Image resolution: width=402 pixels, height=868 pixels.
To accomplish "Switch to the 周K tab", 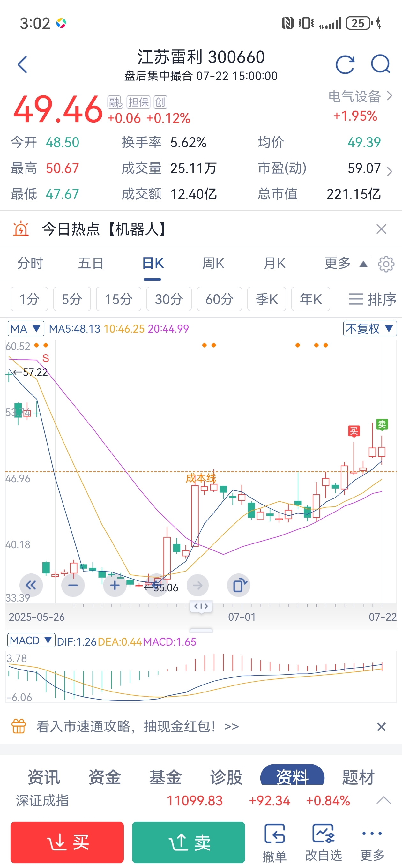I will pyautogui.click(x=213, y=264).
